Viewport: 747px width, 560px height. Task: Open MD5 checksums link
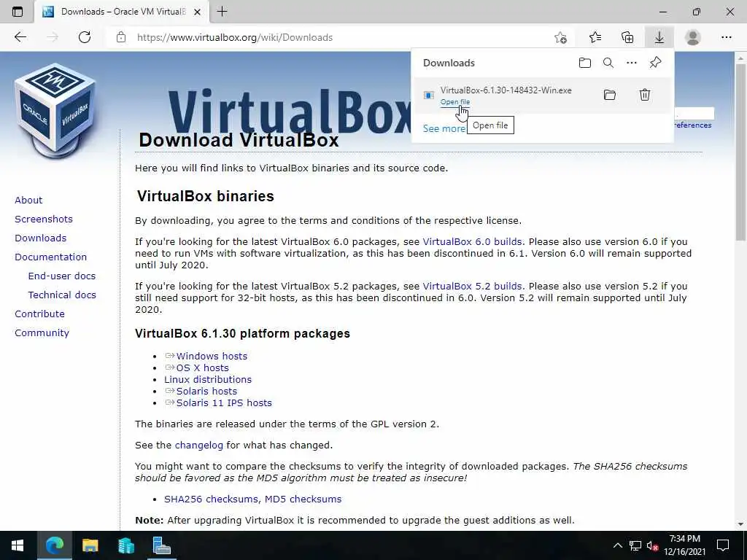click(x=303, y=499)
